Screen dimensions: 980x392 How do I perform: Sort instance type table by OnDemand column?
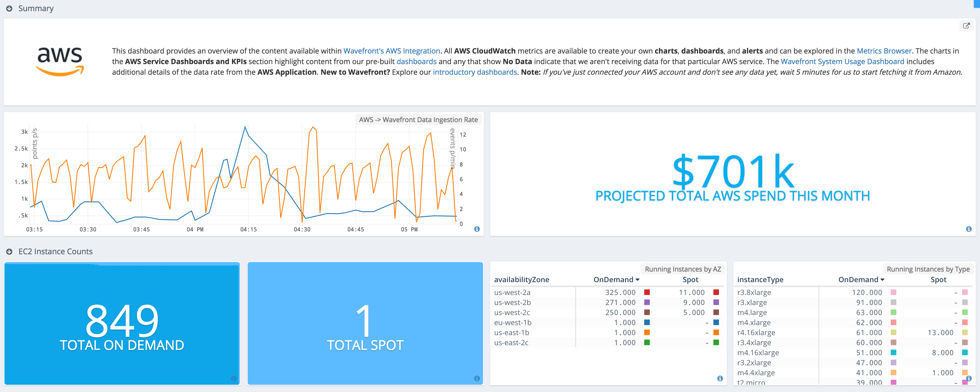coord(861,280)
